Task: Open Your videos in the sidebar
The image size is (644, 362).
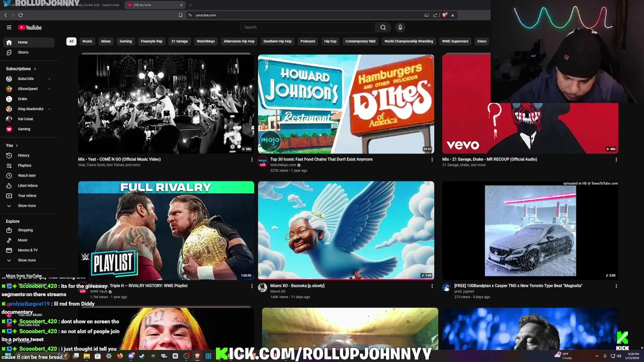Action: click(29, 196)
